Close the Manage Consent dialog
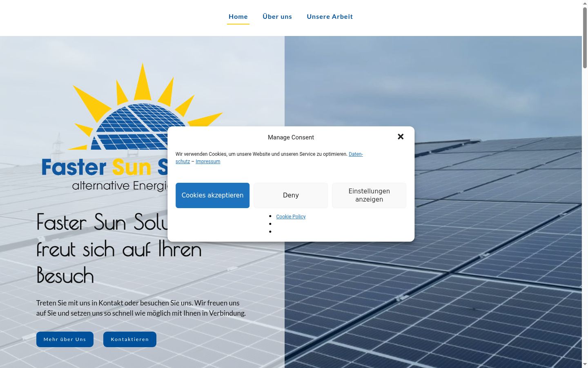588x368 pixels. (x=401, y=137)
